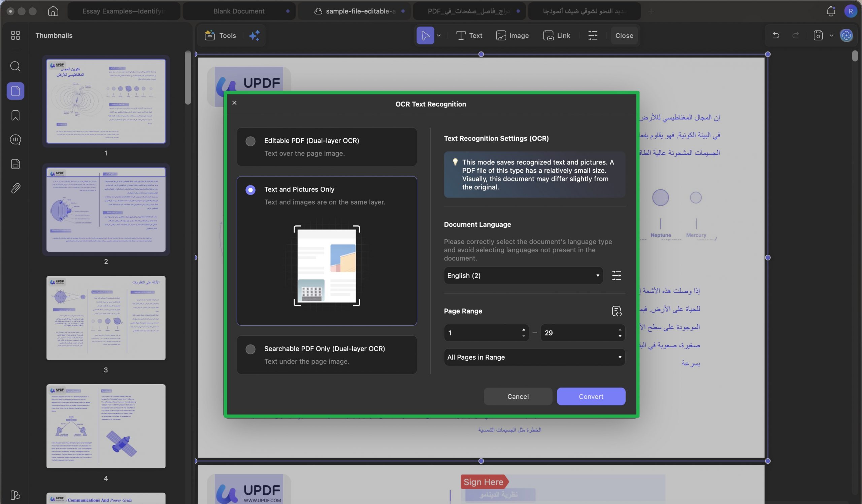The image size is (862, 504).
Task: Click the custom page range icon
Action: [x=617, y=311]
